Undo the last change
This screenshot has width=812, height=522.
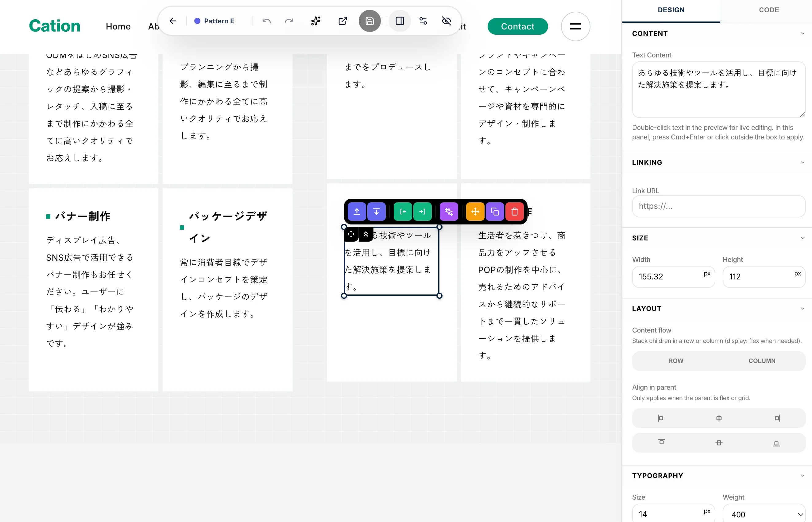click(267, 21)
